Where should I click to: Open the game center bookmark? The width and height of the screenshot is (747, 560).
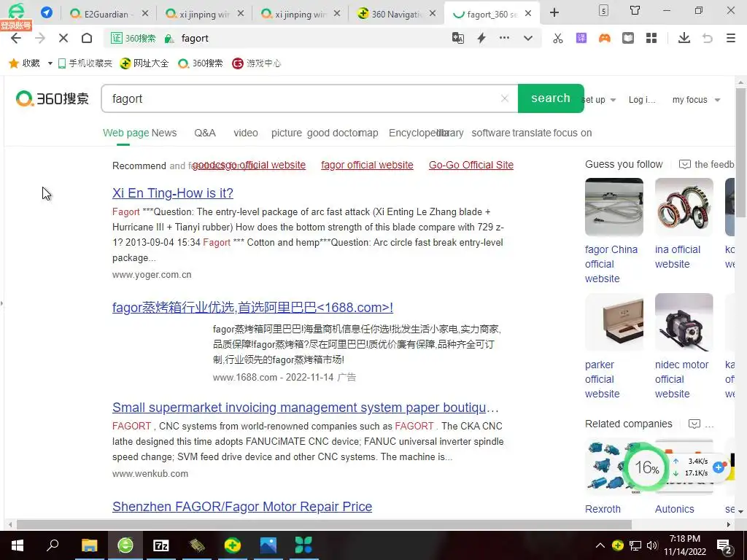(256, 63)
